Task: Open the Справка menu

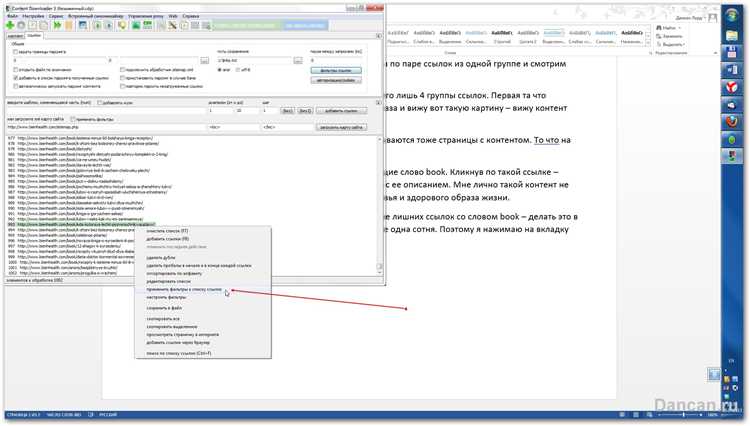Action: click(x=190, y=16)
